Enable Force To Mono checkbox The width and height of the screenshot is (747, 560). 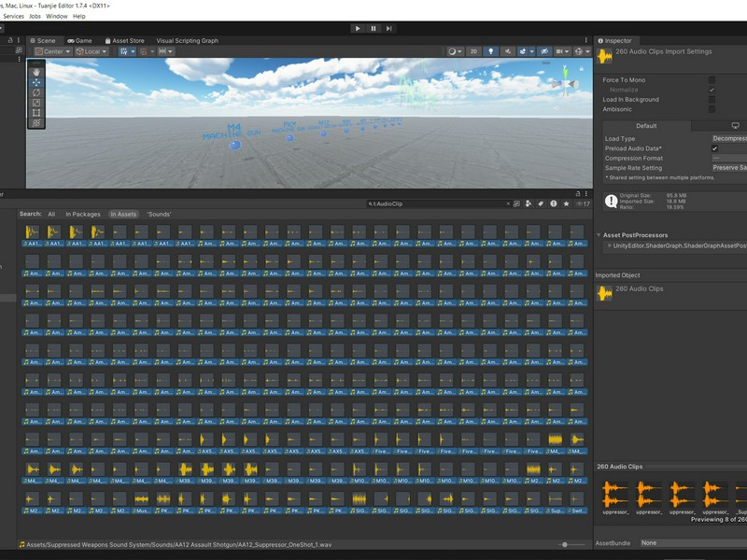click(712, 80)
